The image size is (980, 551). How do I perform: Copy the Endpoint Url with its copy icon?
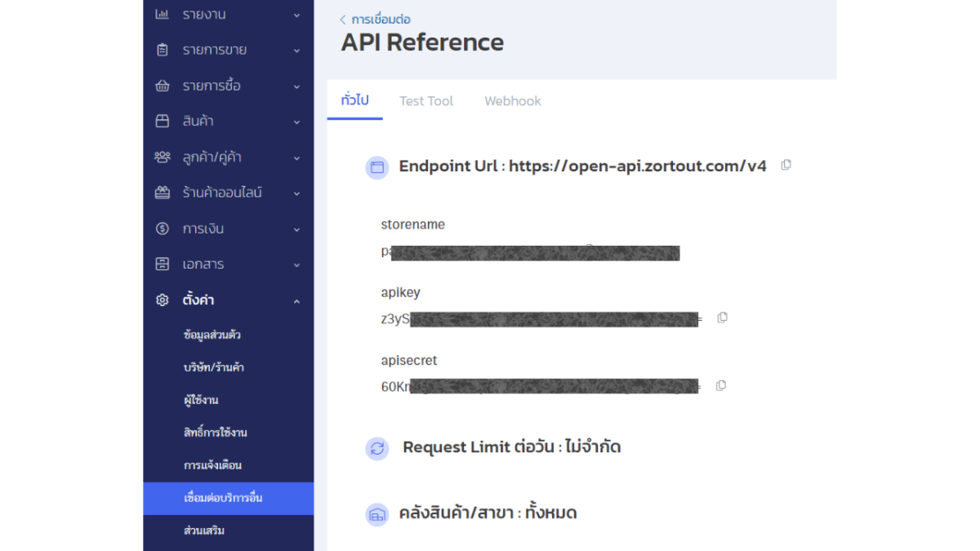[785, 164]
